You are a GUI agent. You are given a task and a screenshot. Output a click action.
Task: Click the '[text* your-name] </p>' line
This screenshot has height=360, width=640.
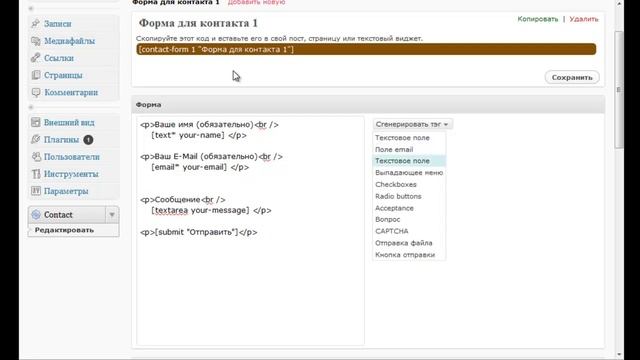[x=199, y=135]
